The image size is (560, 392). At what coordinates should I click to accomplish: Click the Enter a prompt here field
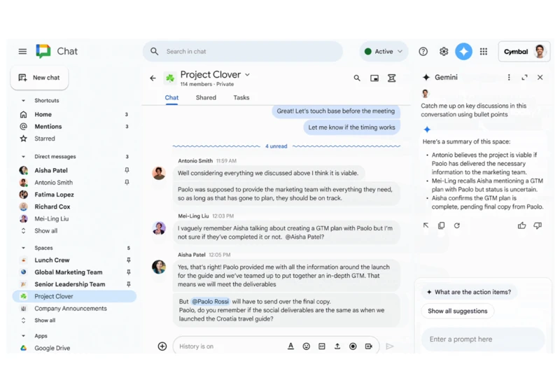[x=483, y=339]
